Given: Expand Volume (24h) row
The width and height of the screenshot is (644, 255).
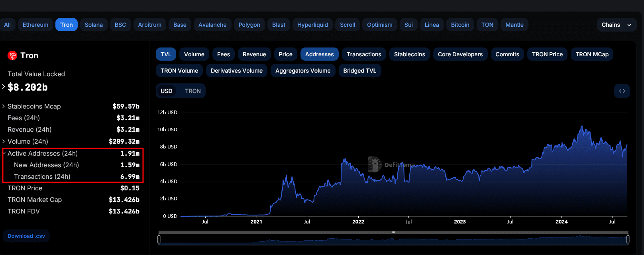Looking at the screenshot, I should (x=4, y=141).
